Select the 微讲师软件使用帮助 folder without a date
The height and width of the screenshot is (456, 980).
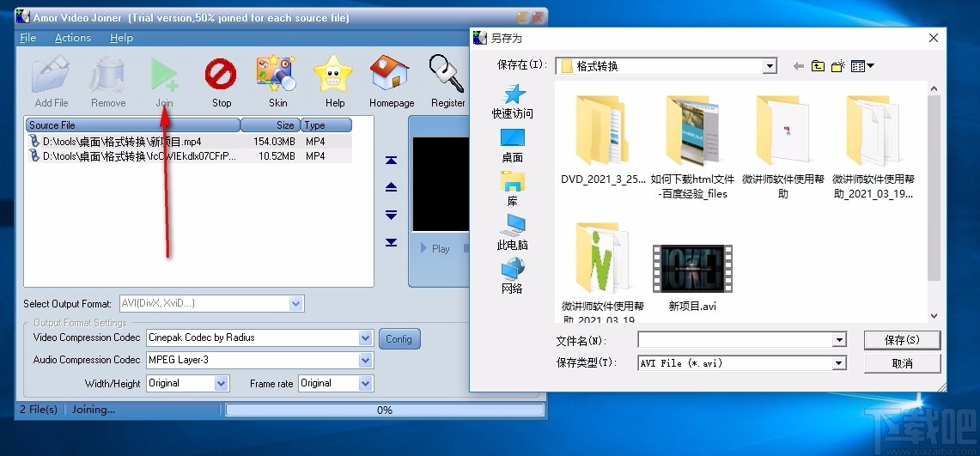(x=782, y=148)
